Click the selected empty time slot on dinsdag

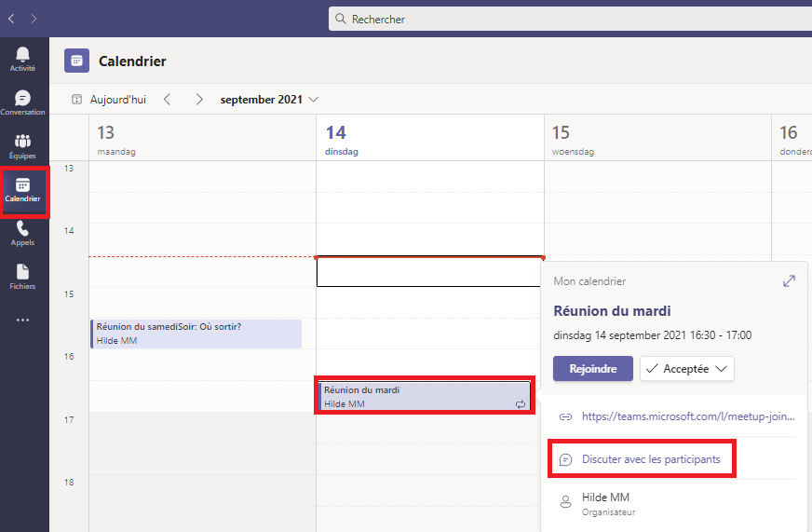click(428, 271)
